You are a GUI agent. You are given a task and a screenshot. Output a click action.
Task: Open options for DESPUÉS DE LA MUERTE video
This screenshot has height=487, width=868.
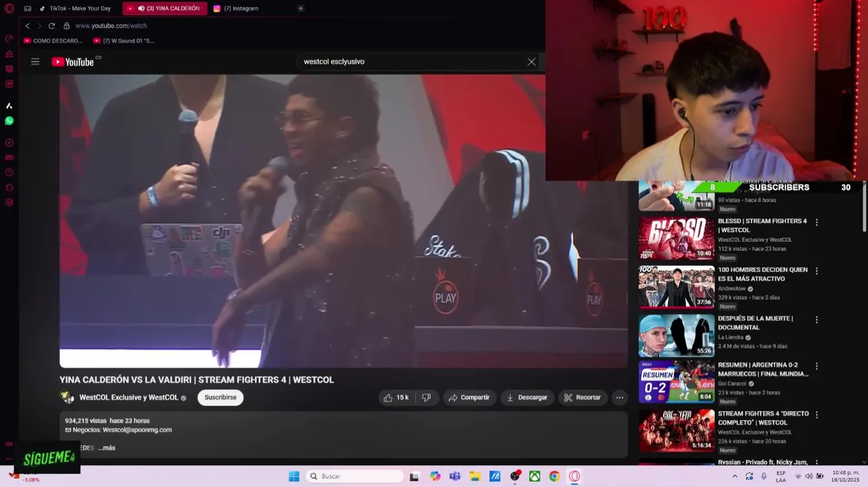[x=817, y=319]
